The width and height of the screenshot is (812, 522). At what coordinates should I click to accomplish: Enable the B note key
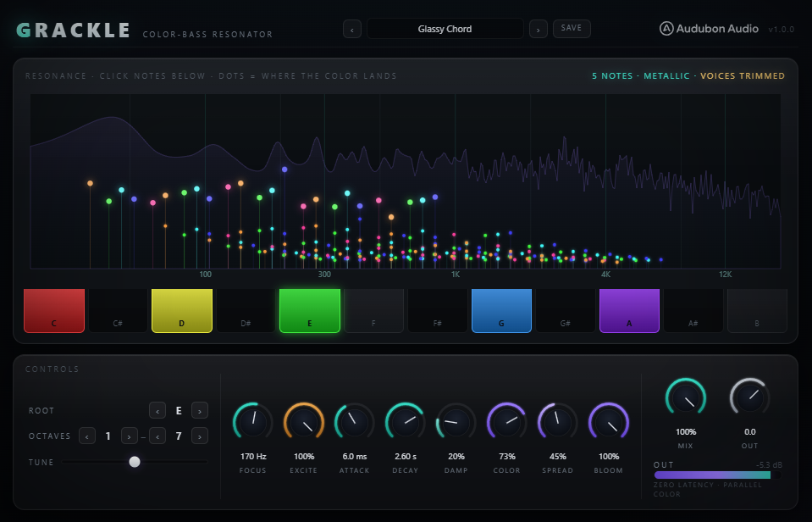(757, 310)
